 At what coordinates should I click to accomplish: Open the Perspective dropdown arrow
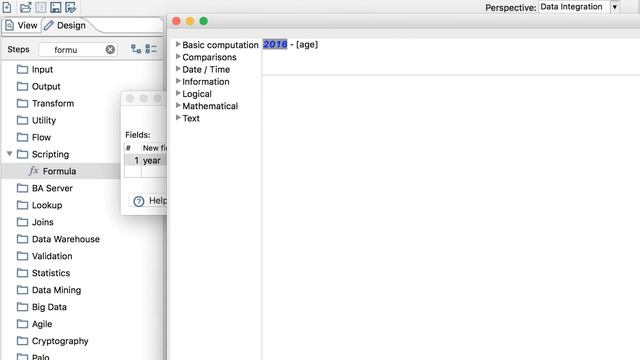click(x=615, y=7)
